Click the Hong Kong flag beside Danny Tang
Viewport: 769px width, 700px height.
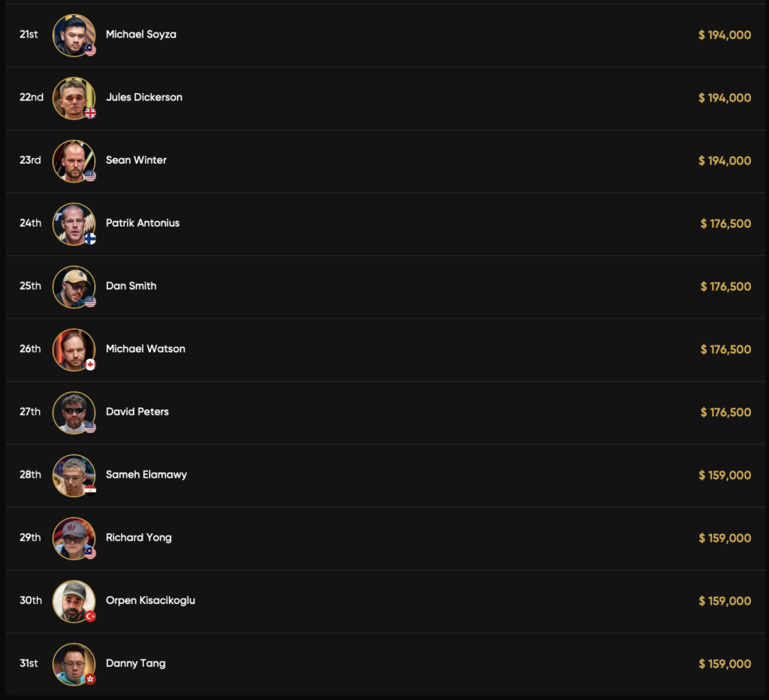pos(90,679)
